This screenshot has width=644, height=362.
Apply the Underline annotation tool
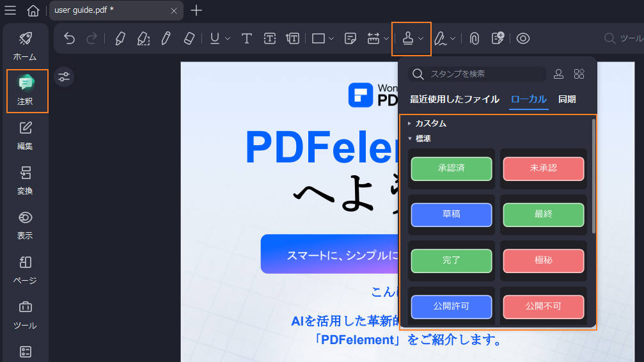click(214, 38)
